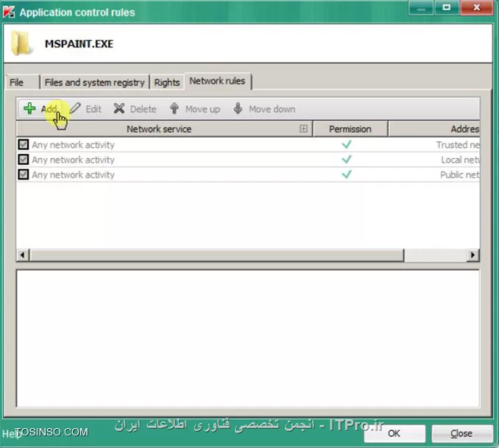Expand the Network service column plus box
The image size is (499, 448).
[x=304, y=129]
